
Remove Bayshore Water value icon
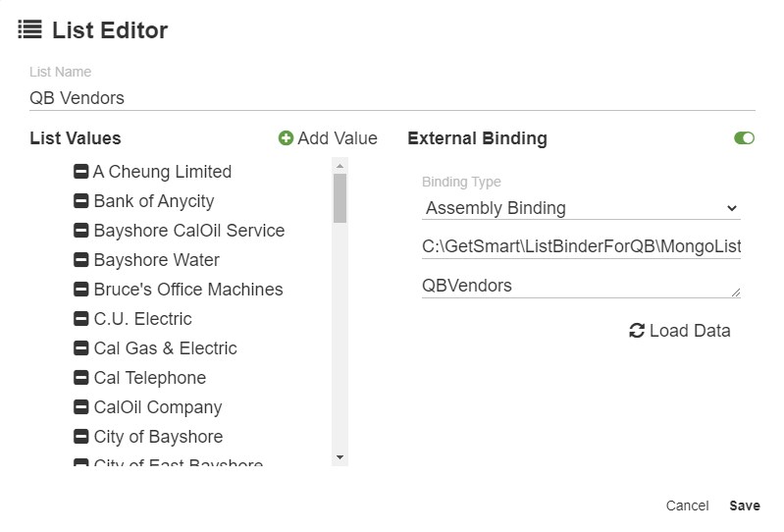click(x=81, y=260)
